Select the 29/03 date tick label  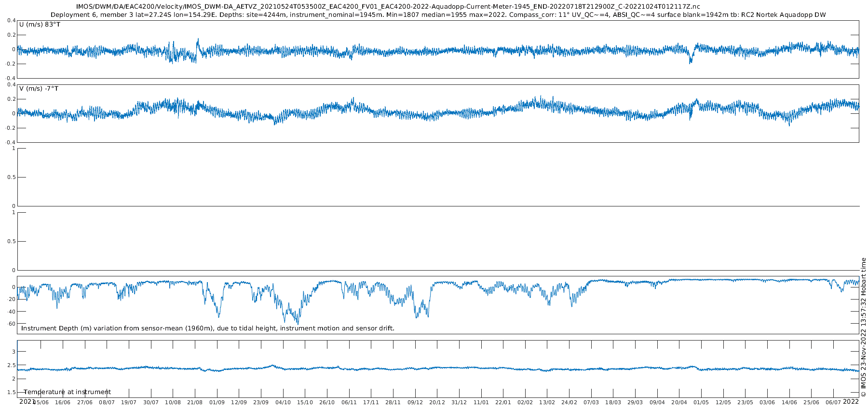click(x=635, y=402)
